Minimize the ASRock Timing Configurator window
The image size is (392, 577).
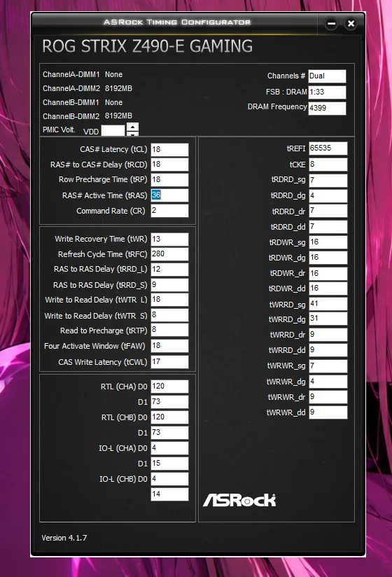pyautogui.click(x=331, y=24)
